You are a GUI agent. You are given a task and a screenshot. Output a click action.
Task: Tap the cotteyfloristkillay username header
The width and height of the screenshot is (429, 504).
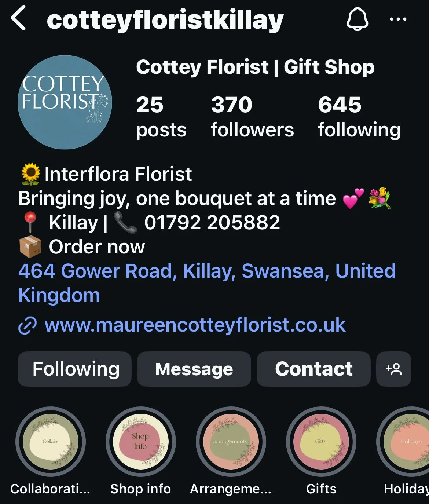[165, 20]
